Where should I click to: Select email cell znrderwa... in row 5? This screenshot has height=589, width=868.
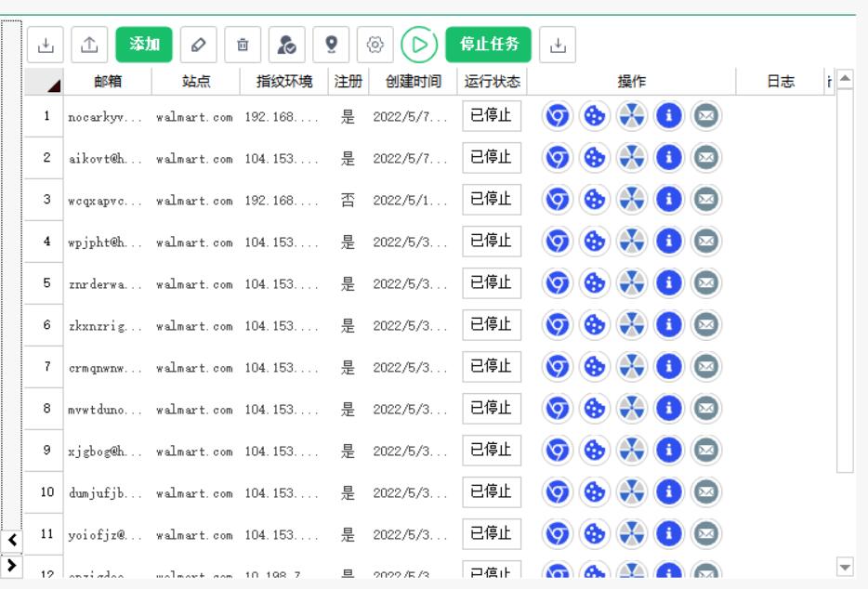[x=108, y=283]
